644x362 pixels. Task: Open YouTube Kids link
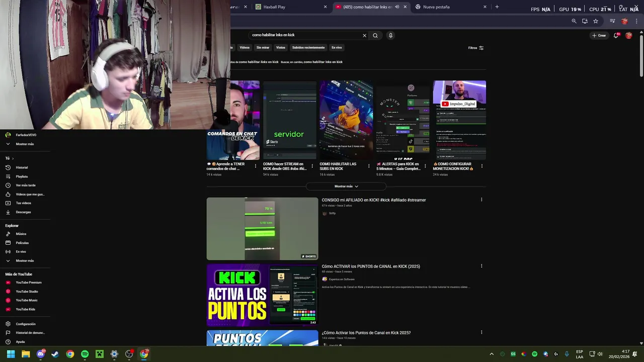click(x=25, y=309)
